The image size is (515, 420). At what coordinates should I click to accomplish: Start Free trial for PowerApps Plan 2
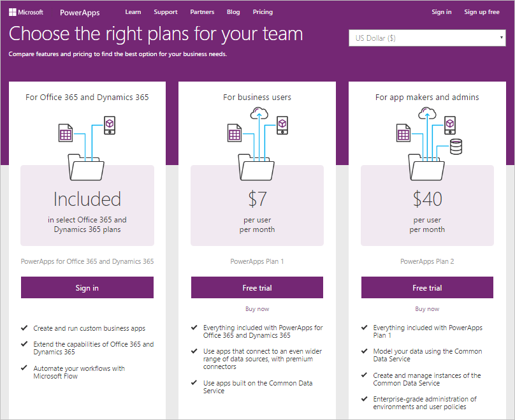point(427,287)
